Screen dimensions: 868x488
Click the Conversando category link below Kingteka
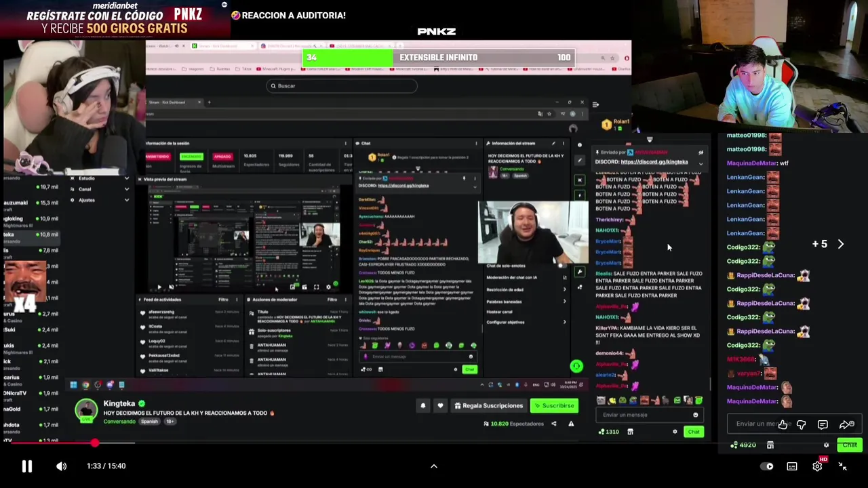coord(119,422)
